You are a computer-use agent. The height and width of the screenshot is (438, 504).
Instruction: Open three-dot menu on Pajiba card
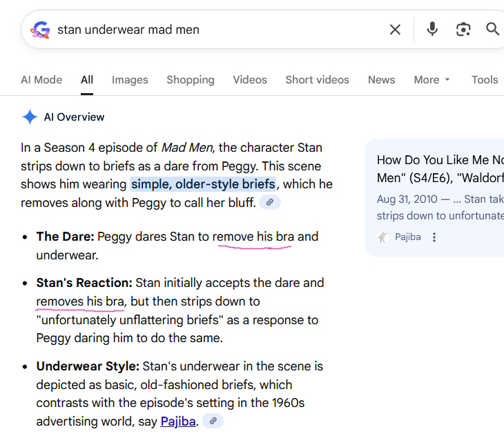click(434, 237)
